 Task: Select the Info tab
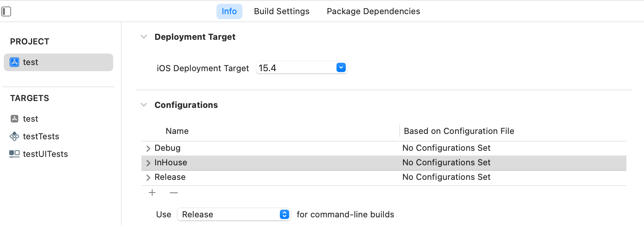pyautogui.click(x=229, y=11)
